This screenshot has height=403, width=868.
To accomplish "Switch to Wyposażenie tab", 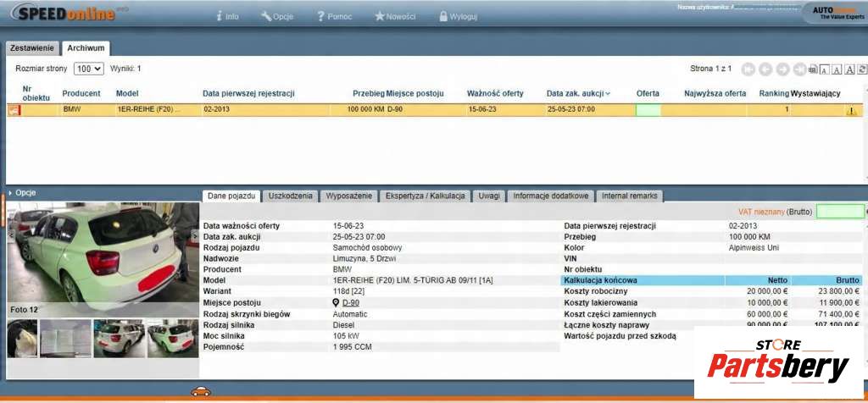I will tap(349, 196).
